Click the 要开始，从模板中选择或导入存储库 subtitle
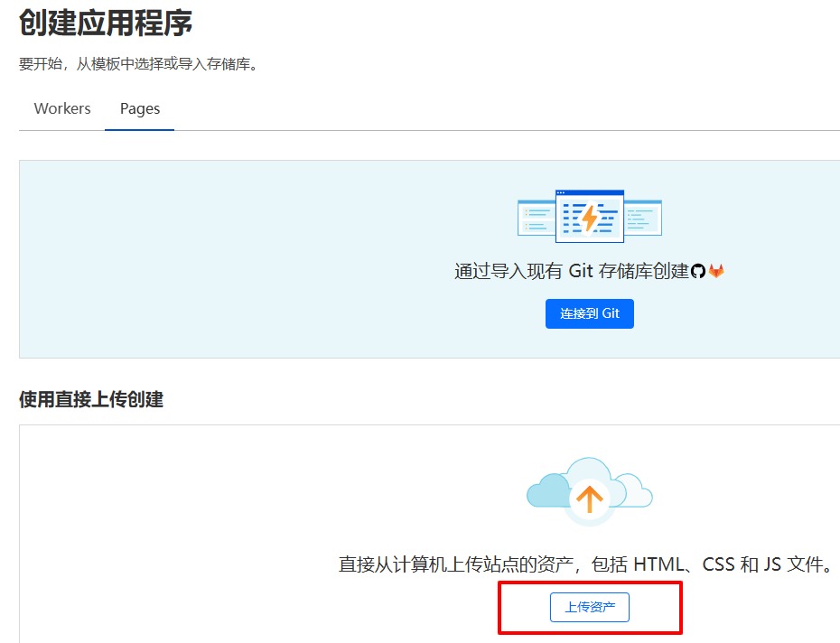Viewport: 840px width, 643px height. pos(139,64)
